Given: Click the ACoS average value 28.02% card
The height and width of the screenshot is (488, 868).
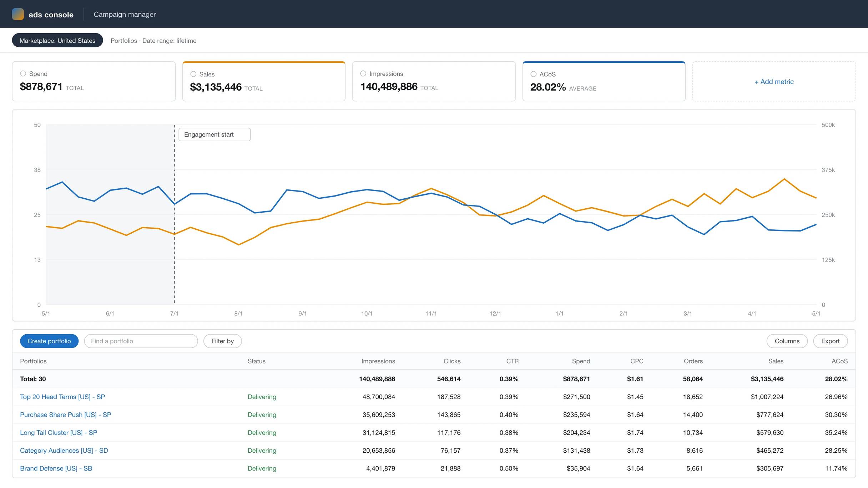Looking at the screenshot, I should (548, 87).
